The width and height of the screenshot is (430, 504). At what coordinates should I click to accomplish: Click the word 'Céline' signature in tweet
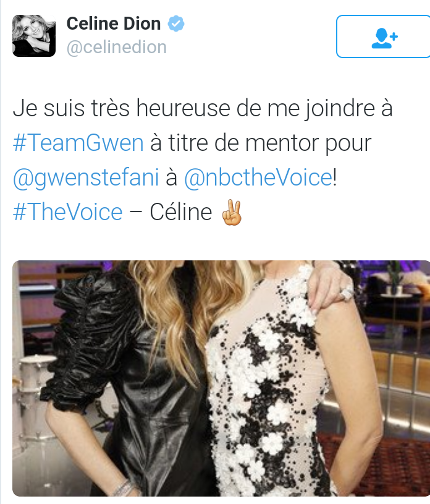coord(181,212)
